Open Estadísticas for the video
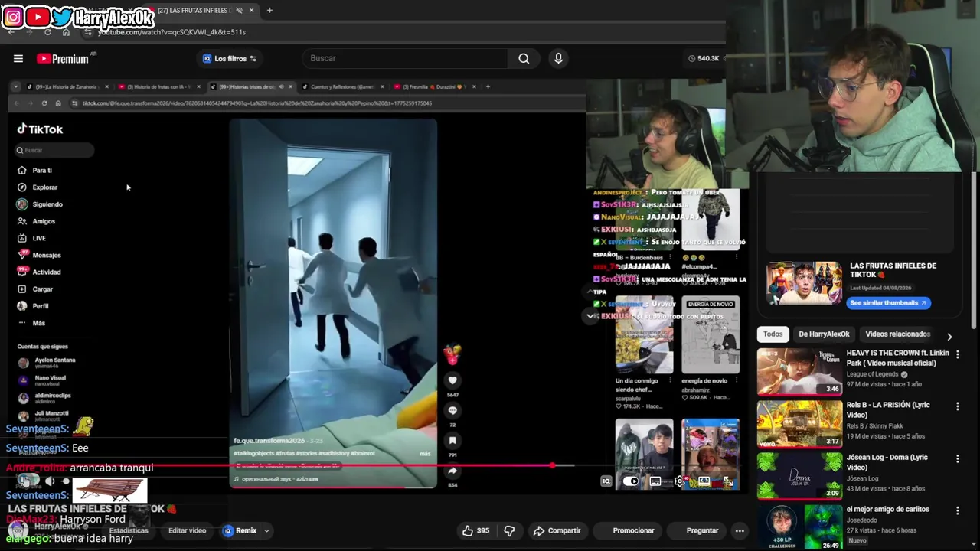The height and width of the screenshot is (551, 980). (129, 530)
